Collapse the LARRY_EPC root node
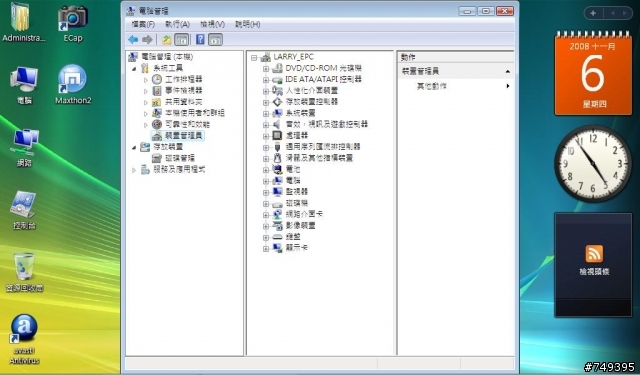The image size is (640, 375). point(254,58)
